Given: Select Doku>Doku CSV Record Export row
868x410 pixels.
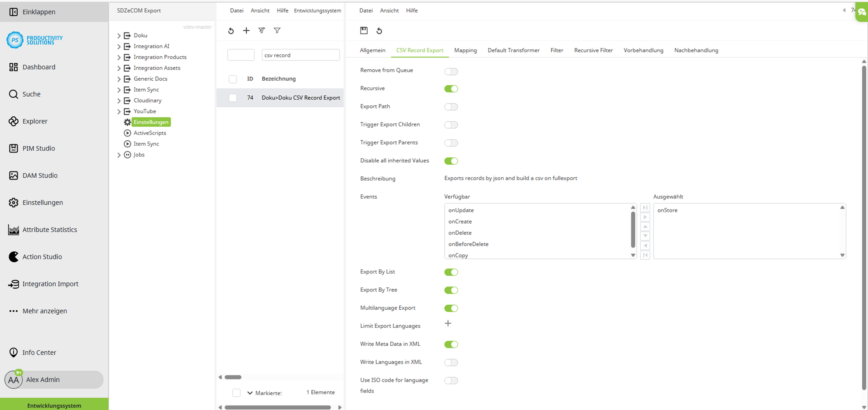Looking at the screenshot, I should (280, 98).
